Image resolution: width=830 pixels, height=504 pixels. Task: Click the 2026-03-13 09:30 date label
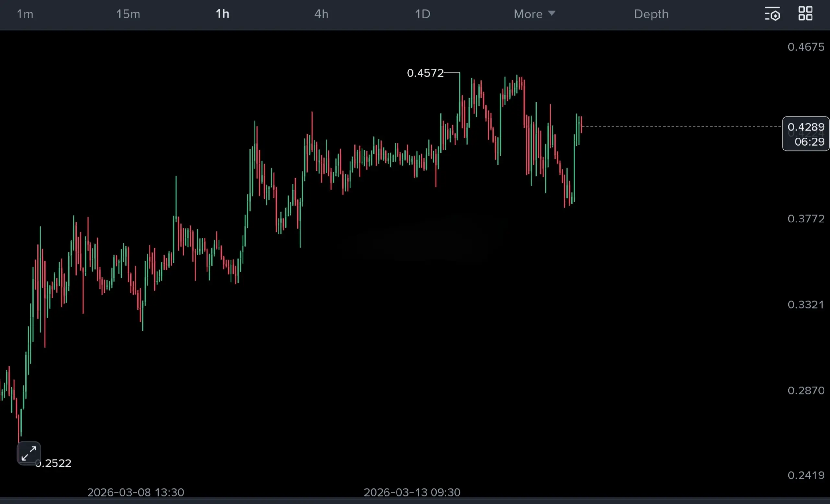click(x=412, y=492)
